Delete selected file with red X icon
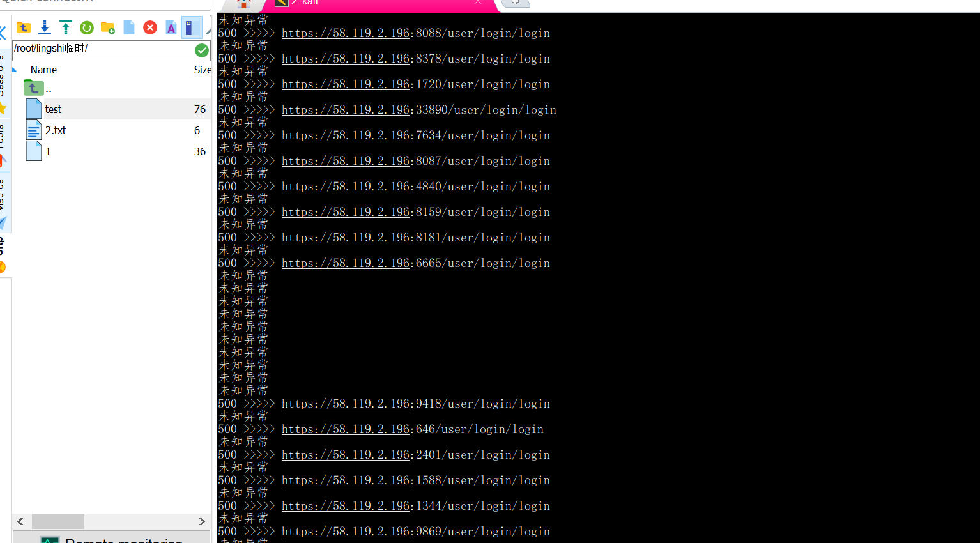This screenshot has width=980, height=543. 150,27
